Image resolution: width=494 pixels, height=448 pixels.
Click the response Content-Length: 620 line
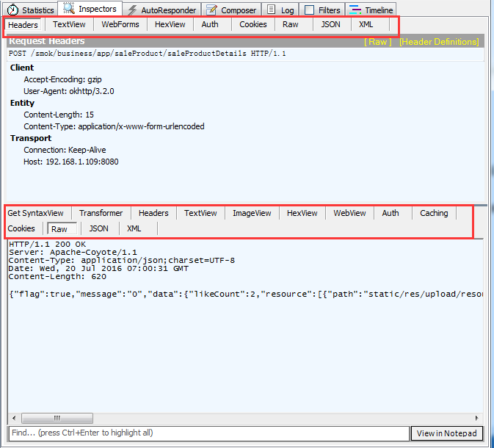coord(57,276)
